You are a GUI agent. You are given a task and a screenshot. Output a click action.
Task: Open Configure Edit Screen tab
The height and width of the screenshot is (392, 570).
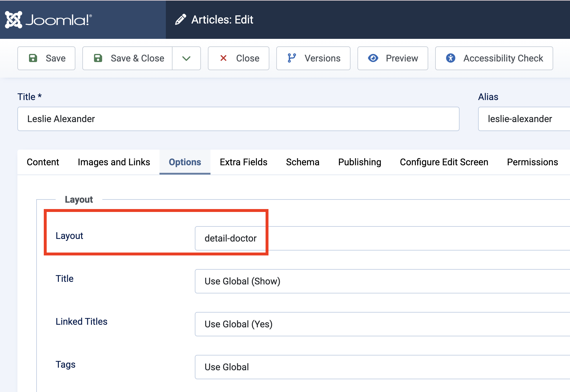[444, 162]
